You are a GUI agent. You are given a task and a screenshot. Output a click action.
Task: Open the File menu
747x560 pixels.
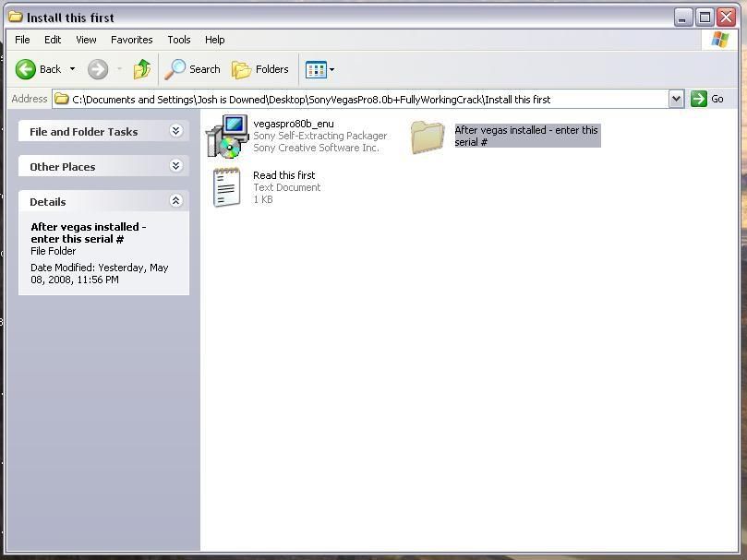pos(22,40)
